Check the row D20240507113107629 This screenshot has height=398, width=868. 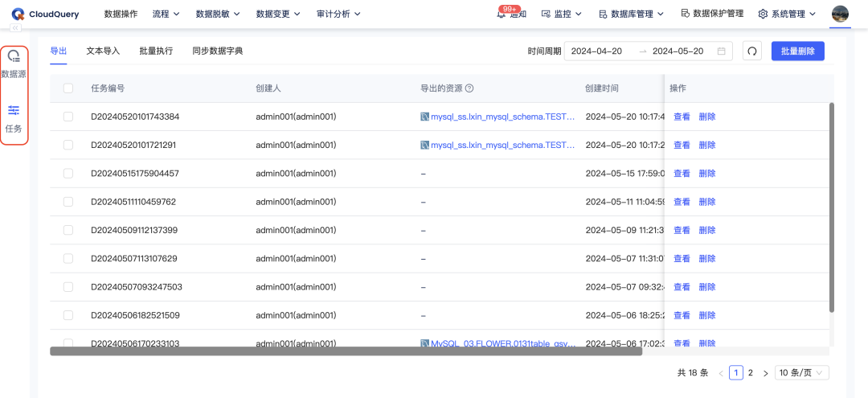pos(68,259)
